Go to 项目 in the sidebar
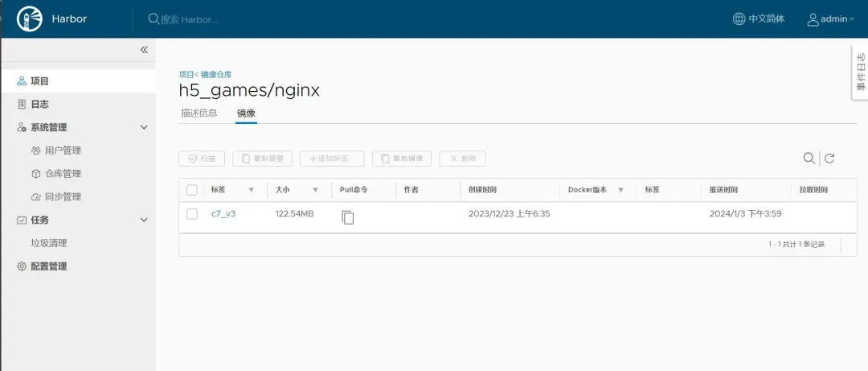This screenshot has height=371, width=868. click(x=78, y=81)
